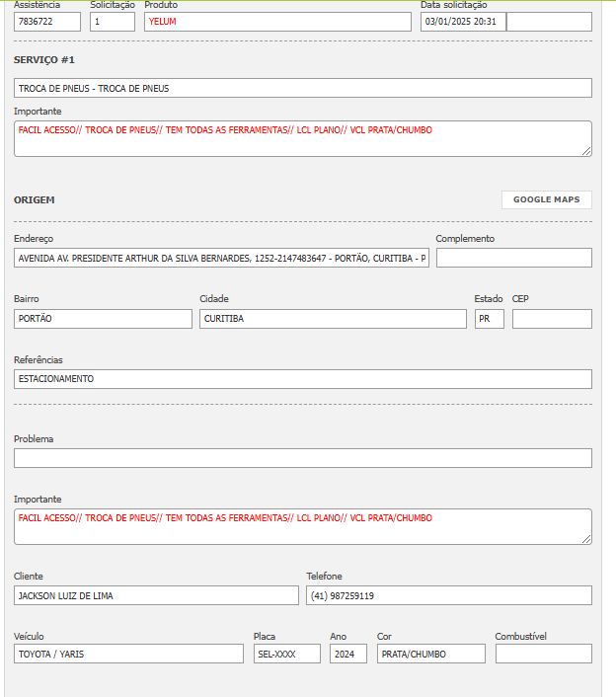Focus the empty Complemento field
The height and width of the screenshot is (697, 616).
click(513, 258)
